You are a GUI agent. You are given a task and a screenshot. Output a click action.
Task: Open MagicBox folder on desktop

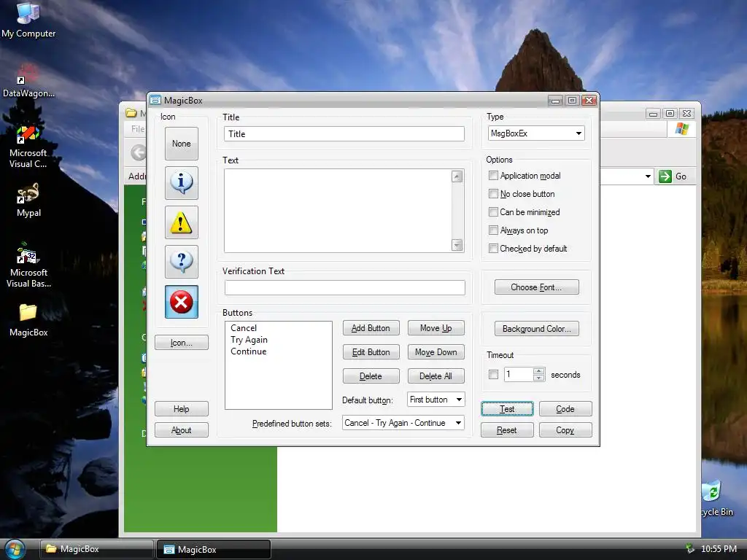(x=28, y=320)
